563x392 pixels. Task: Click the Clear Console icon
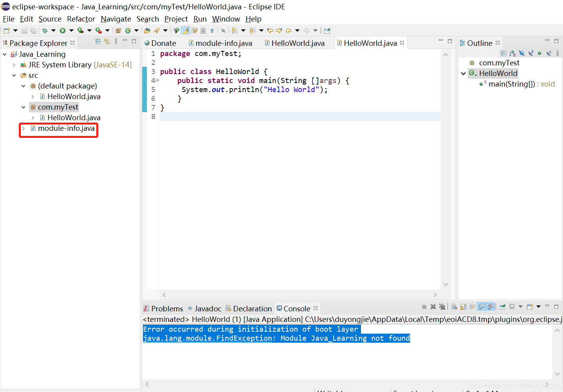click(x=454, y=307)
